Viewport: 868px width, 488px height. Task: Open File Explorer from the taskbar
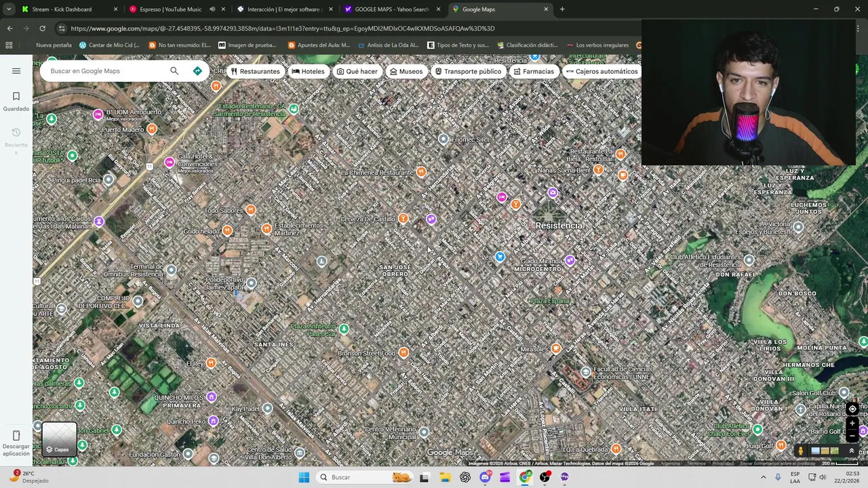point(445,477)
